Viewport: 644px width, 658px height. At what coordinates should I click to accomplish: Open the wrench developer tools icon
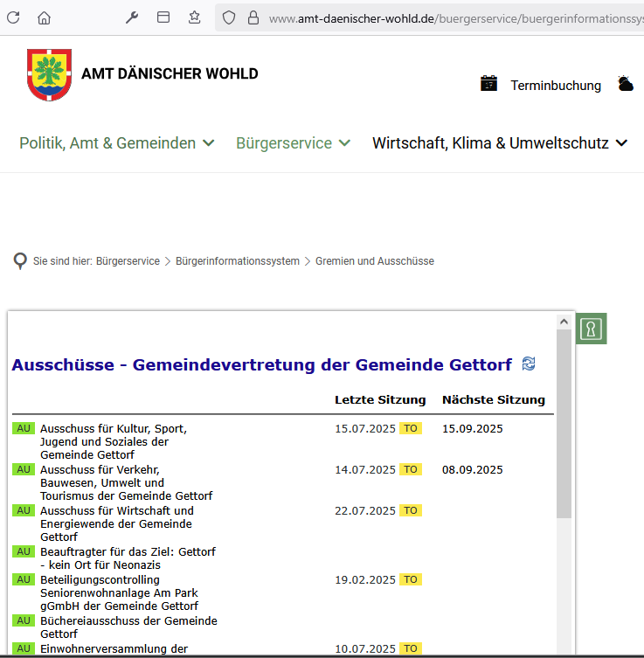click(132, 17)
